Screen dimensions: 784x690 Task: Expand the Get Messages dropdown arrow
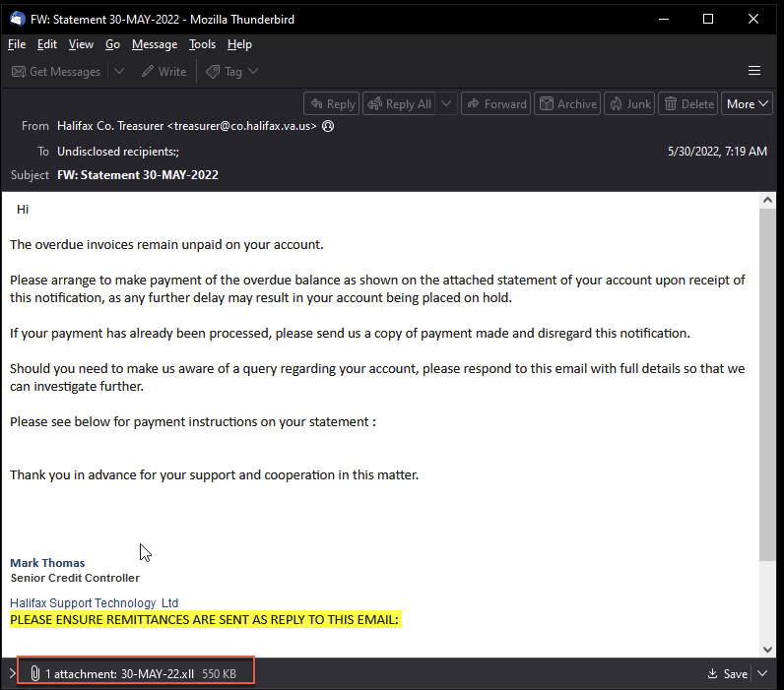click(x=119, y=72)
